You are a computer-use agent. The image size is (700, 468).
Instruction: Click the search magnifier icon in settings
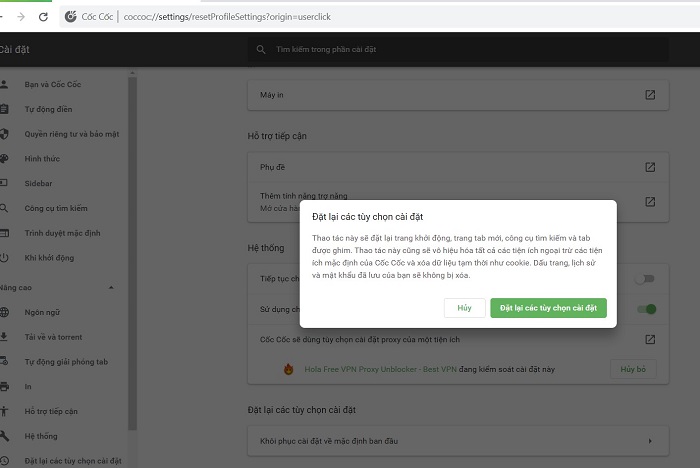tap(261, 49)
